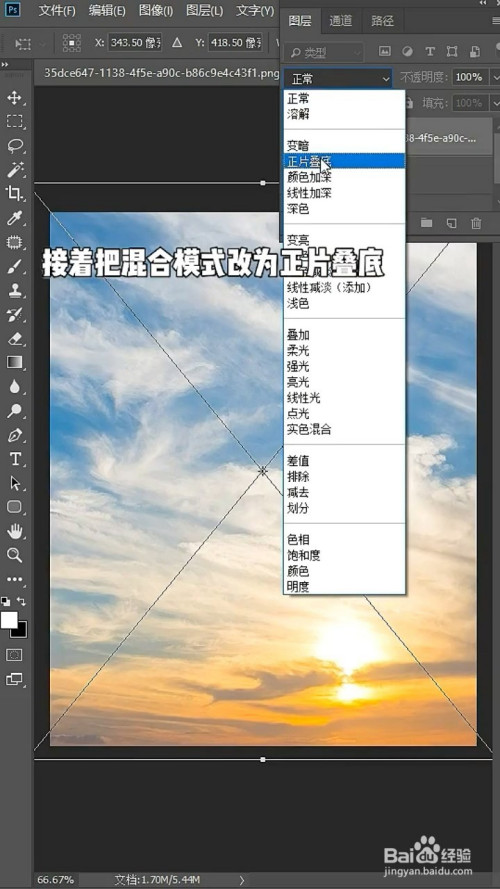
Task: Swap foreground and background colors
Action: click(x=22, y=600)
